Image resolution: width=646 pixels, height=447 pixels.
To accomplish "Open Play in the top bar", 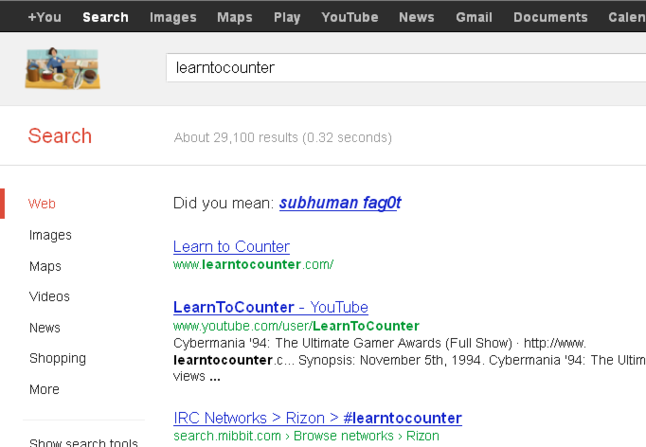I will (x=287, y=17).
